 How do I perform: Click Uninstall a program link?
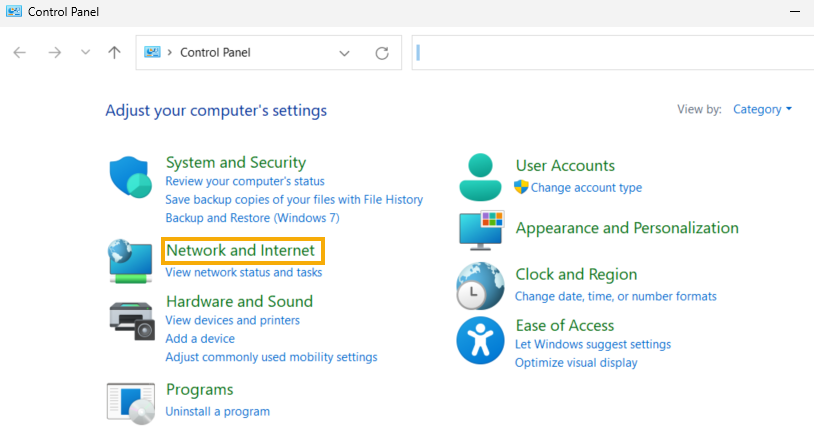click(218, 411)
